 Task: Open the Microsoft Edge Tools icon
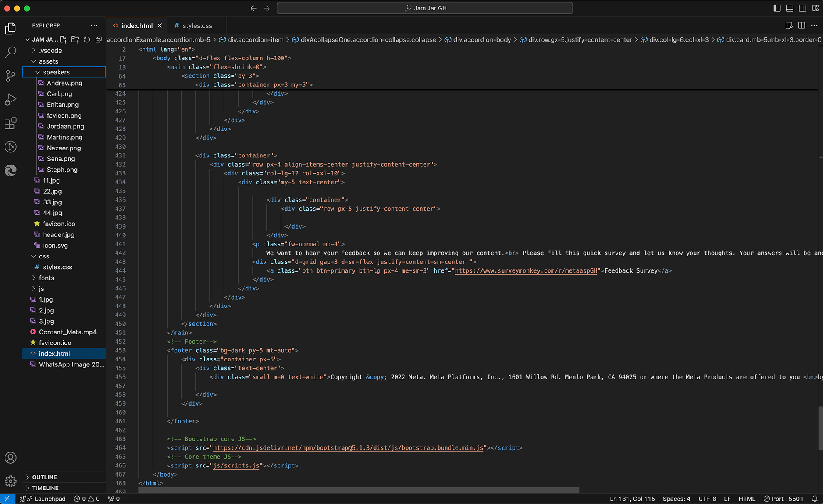point(10,170)
